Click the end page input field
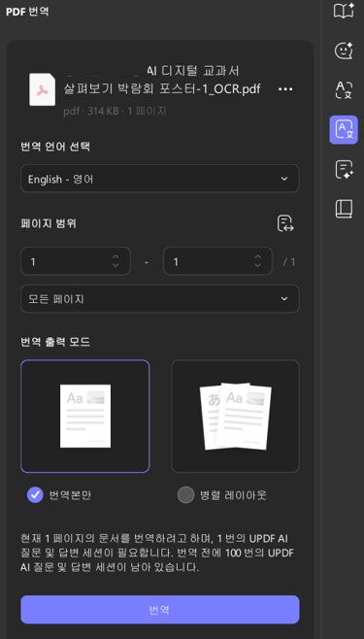Viewport: 364px width, 639px height. [x=217, y=261]
